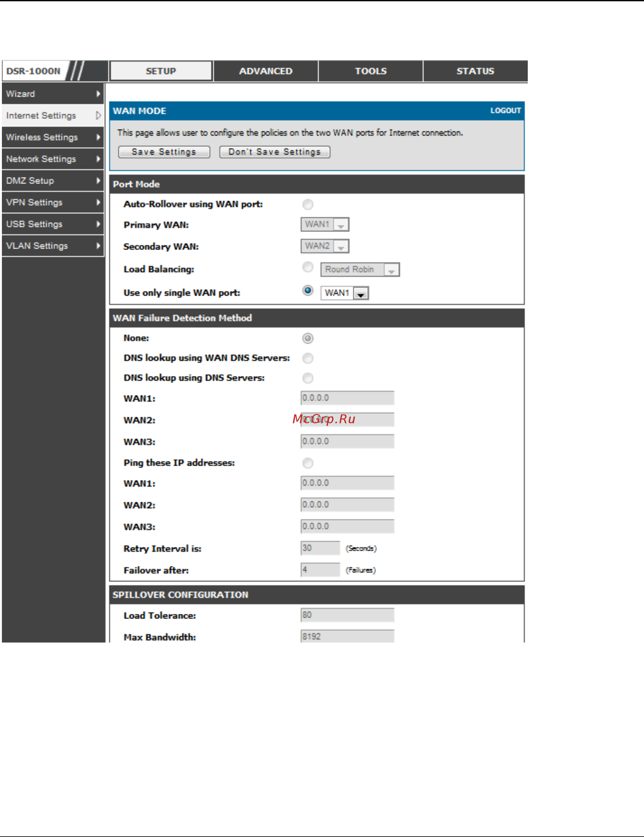Expand the VPN Settings submenu arrow

pyautogui.click(x=98, y=202)
